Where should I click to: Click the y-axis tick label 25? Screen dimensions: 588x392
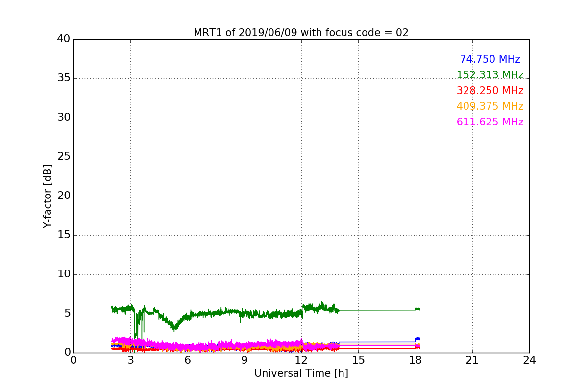pos(64,157)
